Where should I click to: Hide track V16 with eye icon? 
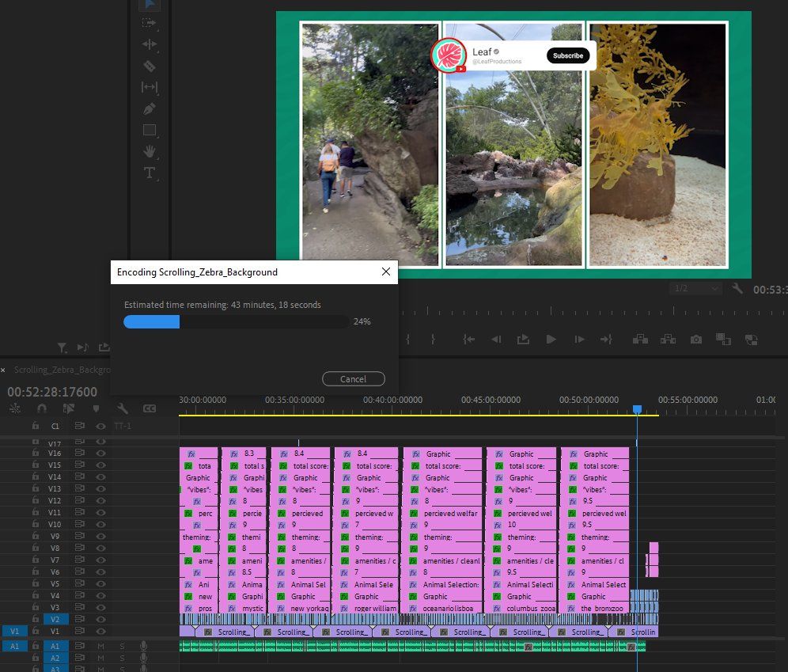point(100,454)
